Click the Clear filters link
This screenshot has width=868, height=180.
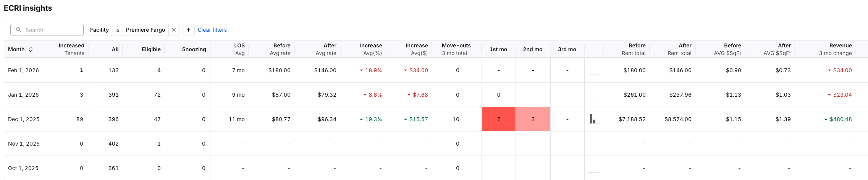[x=212, y=30]
